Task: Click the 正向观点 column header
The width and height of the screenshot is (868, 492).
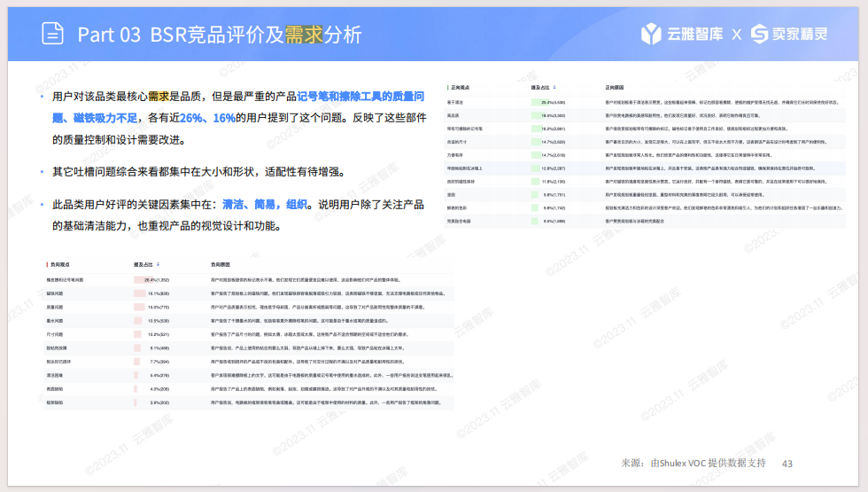Action: tap(460, 88)
